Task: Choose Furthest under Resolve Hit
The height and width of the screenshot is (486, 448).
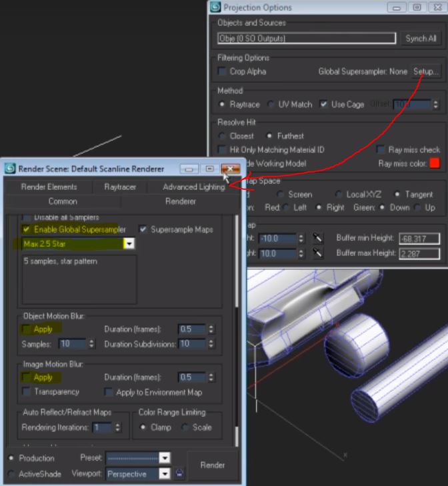Action: (269, 136)
